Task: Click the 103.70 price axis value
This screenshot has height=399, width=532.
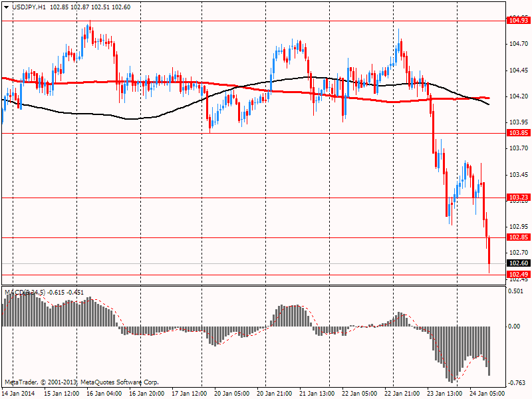Action: (519, 148)
